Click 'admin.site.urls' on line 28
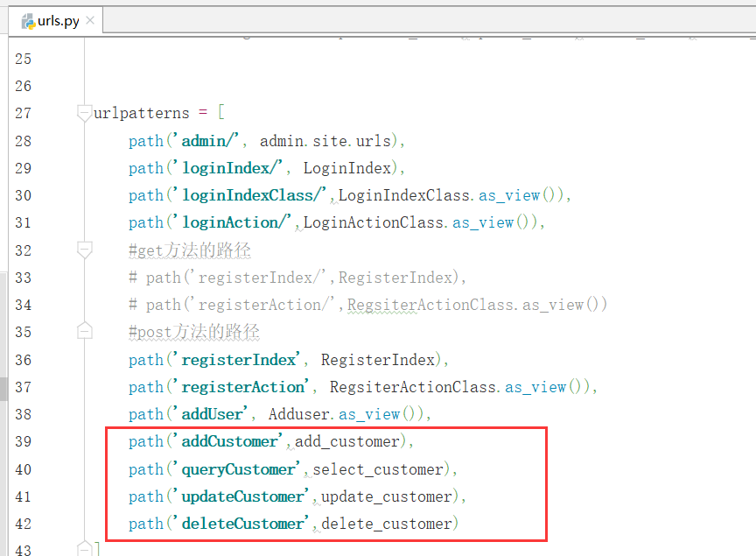The width and height of the screenshot is (756, 556). click(x=325, y=141)
